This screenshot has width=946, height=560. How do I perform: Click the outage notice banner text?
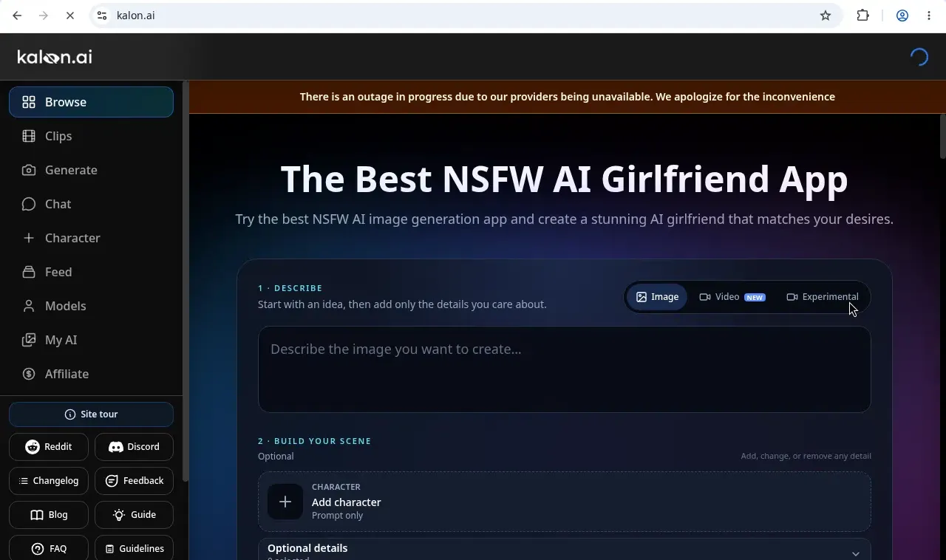(x=568, y=97)
